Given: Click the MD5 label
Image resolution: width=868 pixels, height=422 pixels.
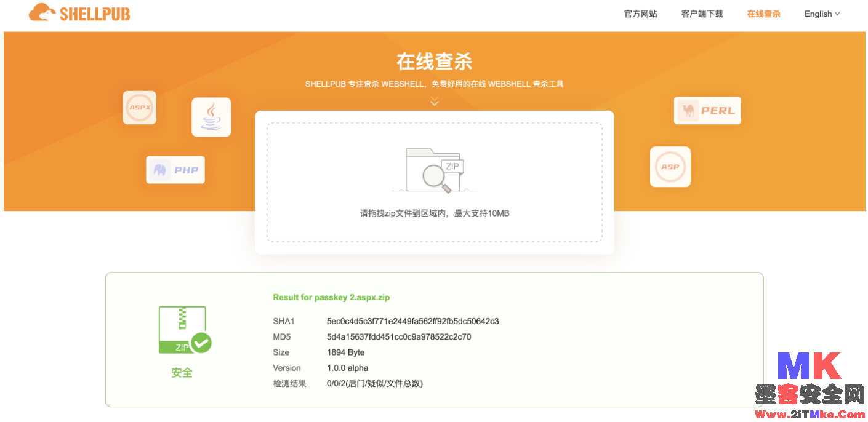Looking at the screenshot, I should coord(281,336).
